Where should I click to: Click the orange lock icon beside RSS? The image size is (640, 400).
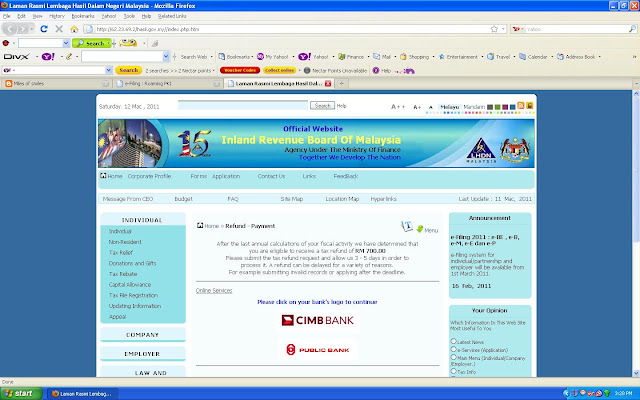click(x=529, y=105)
